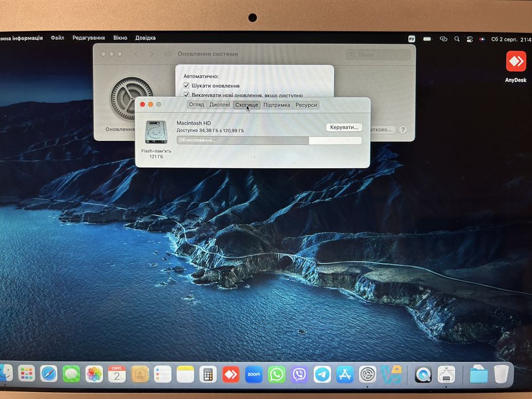Open the Довідка menu
The width and height of the screenshot is (532, 399).
pos(145,38)
